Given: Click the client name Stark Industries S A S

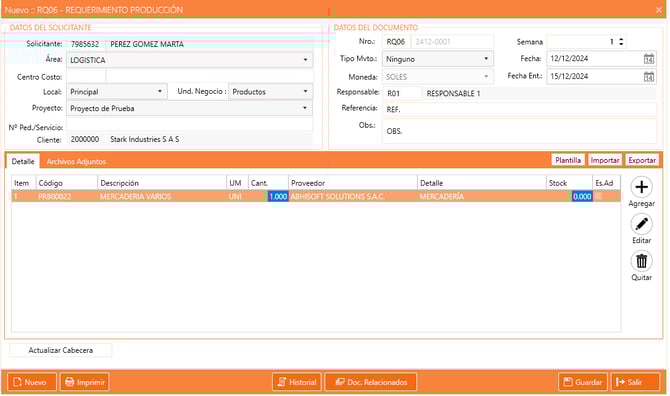Looking at the screenshot, I should tap(144, 139).
